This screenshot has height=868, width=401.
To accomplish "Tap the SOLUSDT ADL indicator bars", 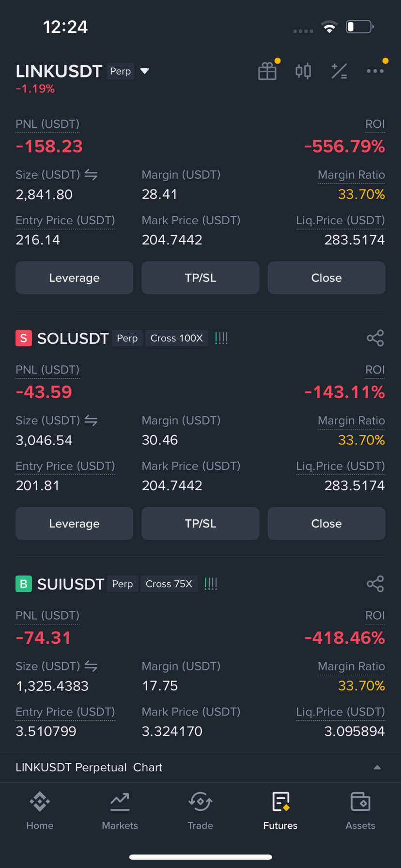I will [x=221, y=338].
